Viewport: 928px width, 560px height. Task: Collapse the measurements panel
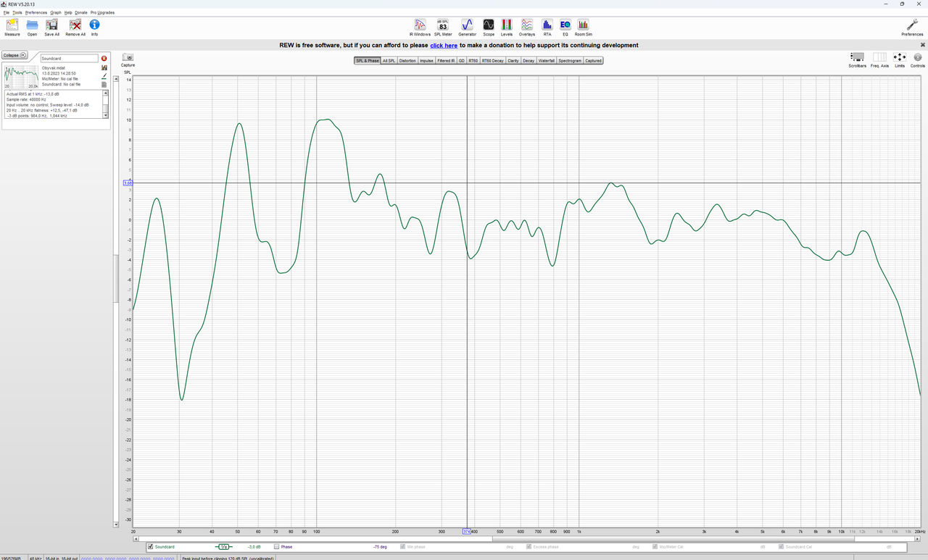pyautogui.click(x=14, y=55)
